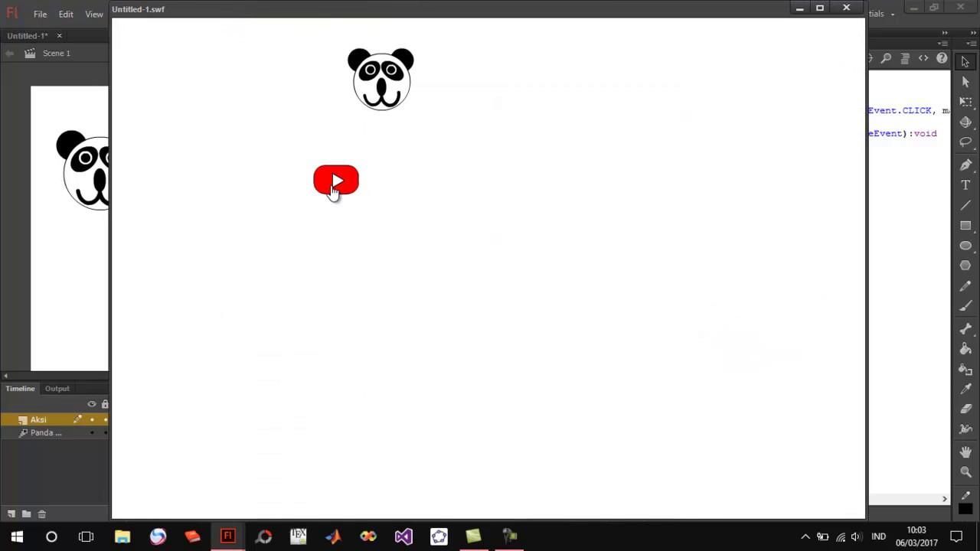Viewport: 980px width, 551px height.
Task: Open Visual Studio from the taskbar
Action: coord(403,536)
